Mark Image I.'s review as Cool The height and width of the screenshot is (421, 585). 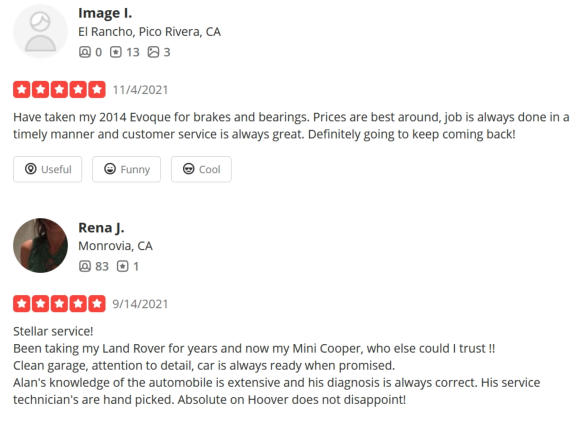[x=201, y=169]
